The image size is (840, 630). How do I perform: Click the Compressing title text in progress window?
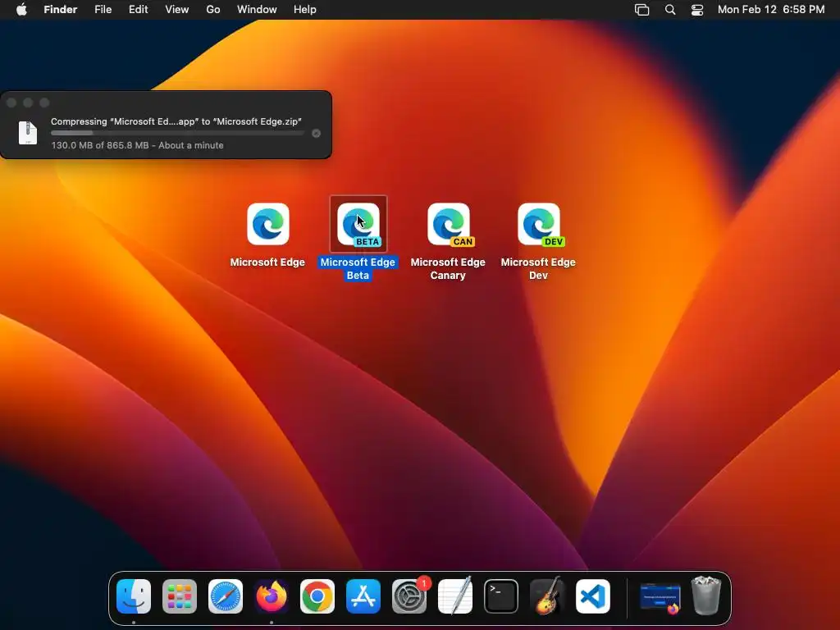[x=176, y=121]
